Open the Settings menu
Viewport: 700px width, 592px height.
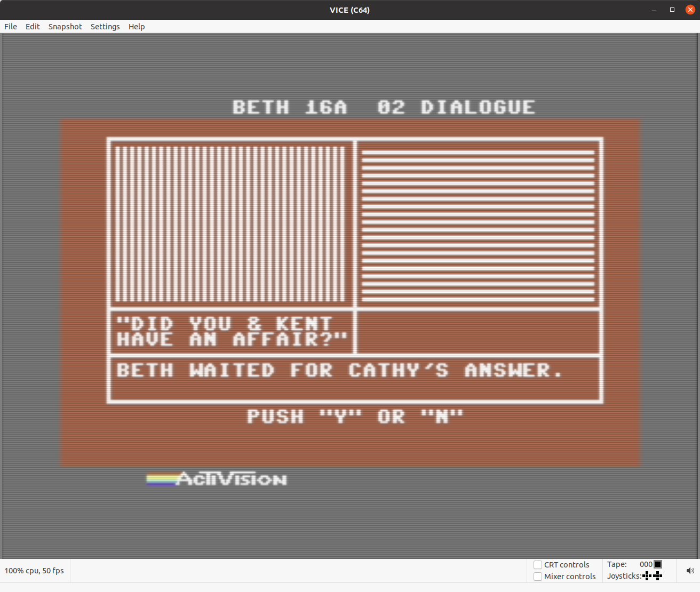coord(105,27)
